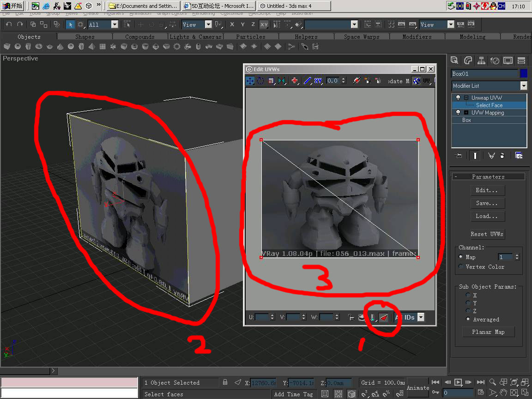The width and height of the screenshot is (532, 399).
Task: Switch to 5D forum Internet Explorer taskbar item
Action: pos(219,6)
